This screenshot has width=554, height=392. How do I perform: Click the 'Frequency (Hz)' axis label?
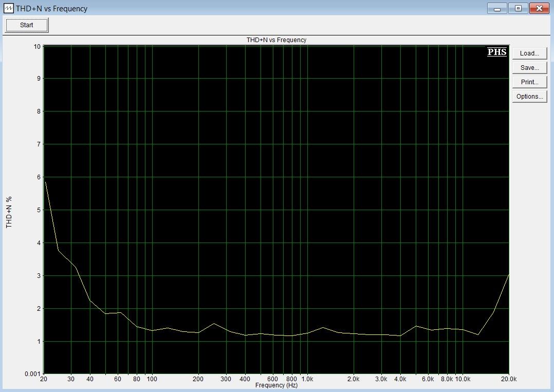click(276, 385)
